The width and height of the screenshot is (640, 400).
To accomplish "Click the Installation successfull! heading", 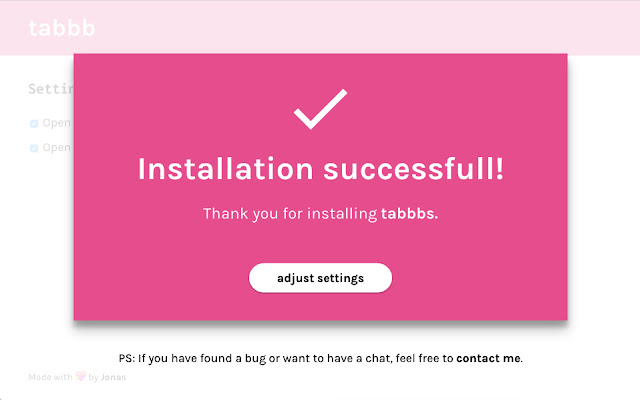I will [320, 168].
